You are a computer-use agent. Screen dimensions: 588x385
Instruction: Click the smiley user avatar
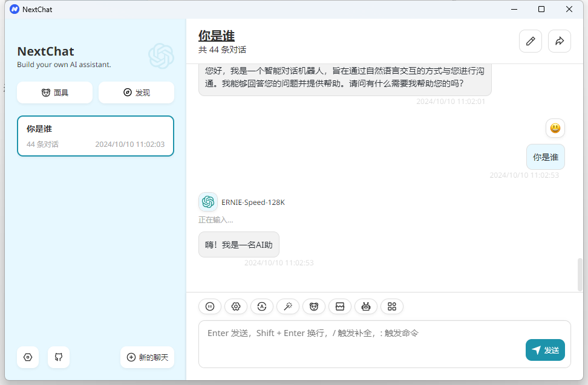pyautogui.click(x=555, y=128)
